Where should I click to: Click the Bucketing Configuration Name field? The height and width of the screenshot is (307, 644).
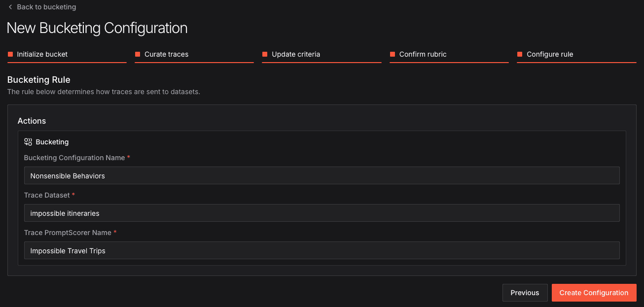[322, 175]
